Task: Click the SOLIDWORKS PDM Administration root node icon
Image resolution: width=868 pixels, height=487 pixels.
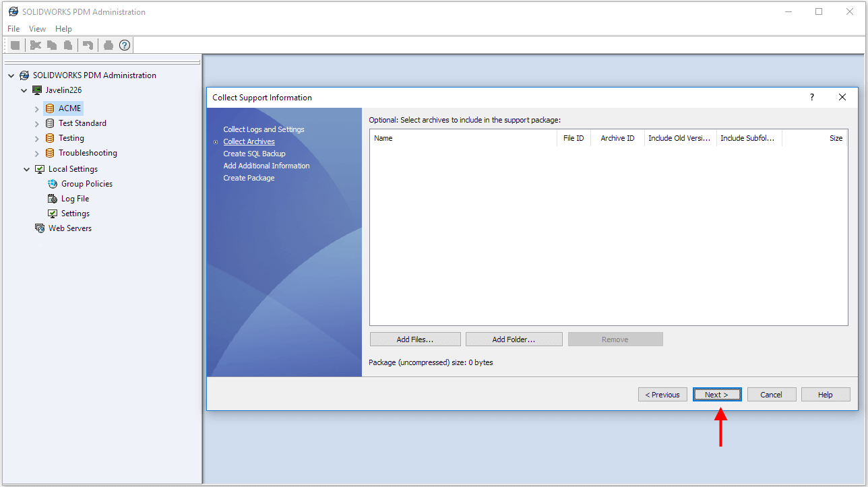Action: click(x=24, y=75)
